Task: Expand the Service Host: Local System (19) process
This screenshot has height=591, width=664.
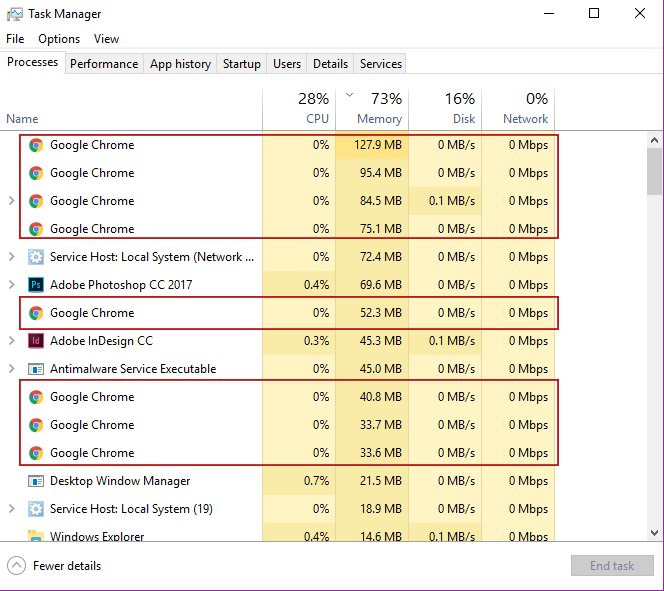Action: 12,509
